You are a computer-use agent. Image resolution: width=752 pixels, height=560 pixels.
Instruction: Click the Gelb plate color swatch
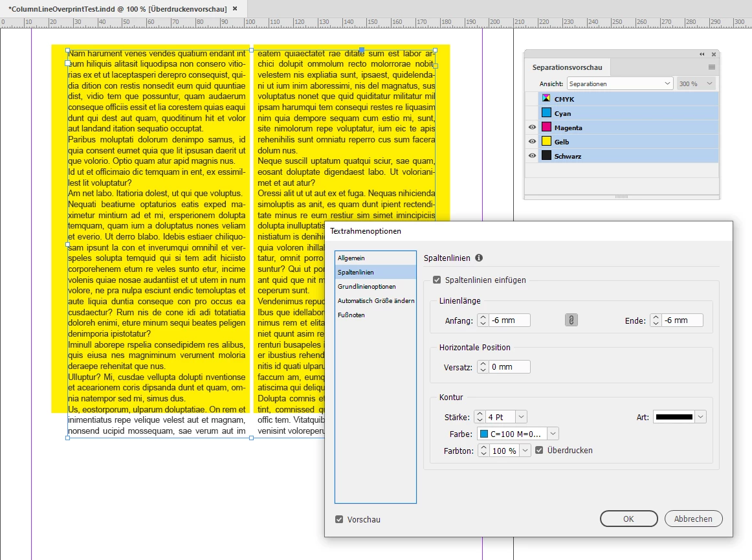click(x=546, y=142)
